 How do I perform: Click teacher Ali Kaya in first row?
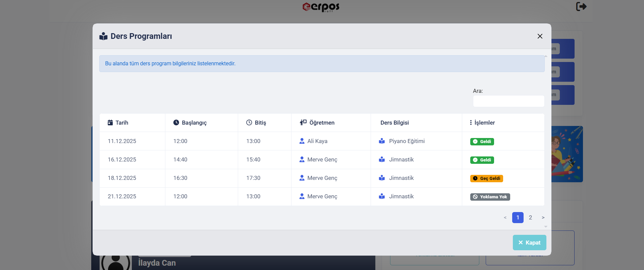(317, 141)
